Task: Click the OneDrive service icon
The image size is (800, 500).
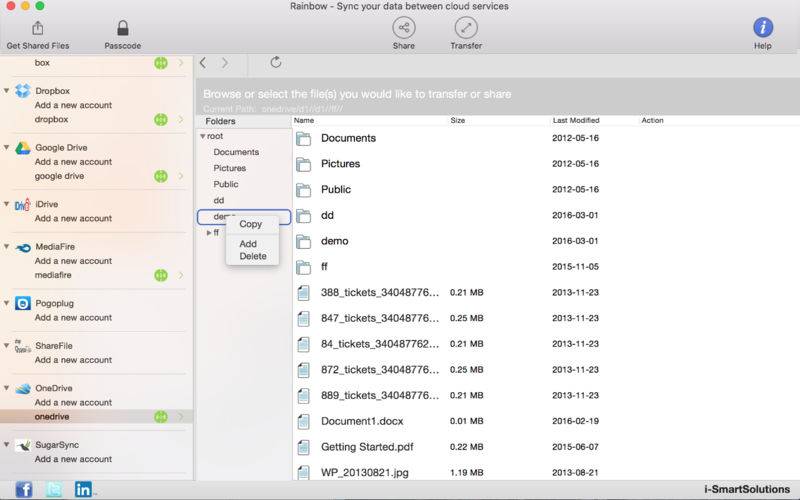Action: click(22, 388)
